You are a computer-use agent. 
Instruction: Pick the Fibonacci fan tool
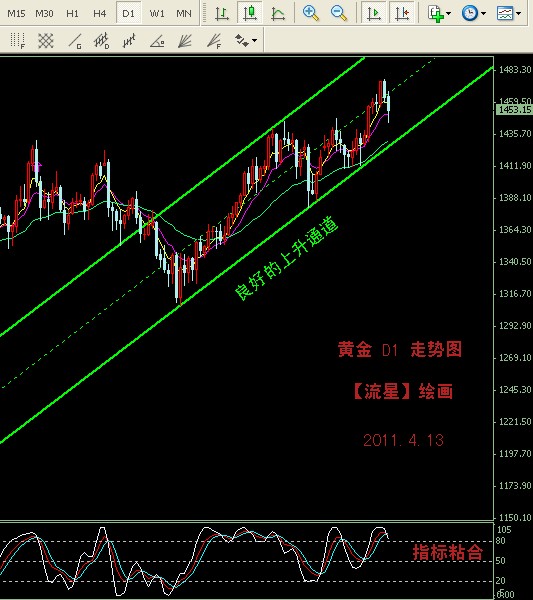[214, 41]
